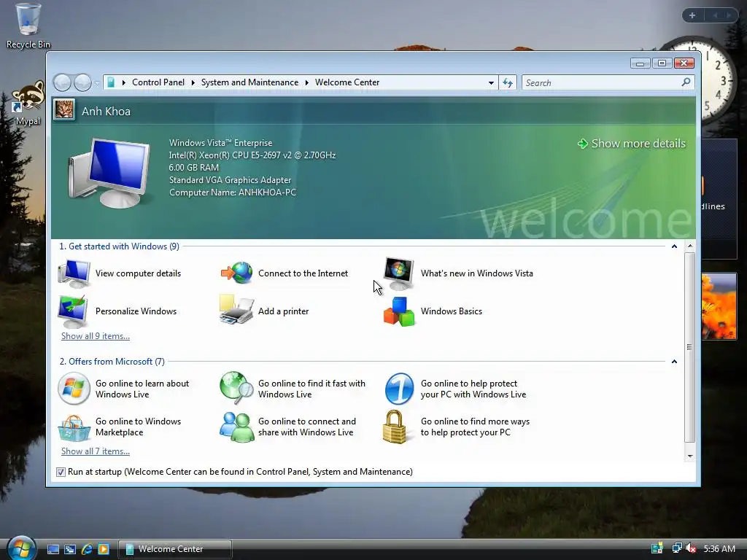Select the Add a printer icon

[x=236, y=310]
